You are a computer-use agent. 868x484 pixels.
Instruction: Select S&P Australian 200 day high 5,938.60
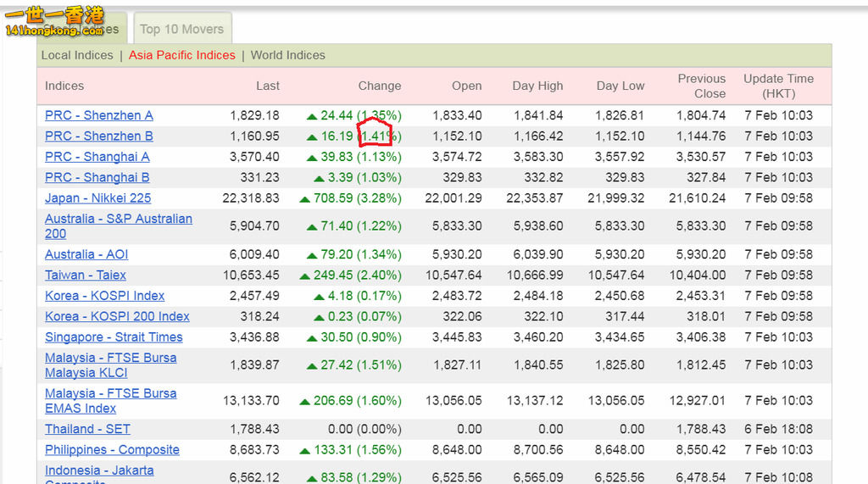538,226
